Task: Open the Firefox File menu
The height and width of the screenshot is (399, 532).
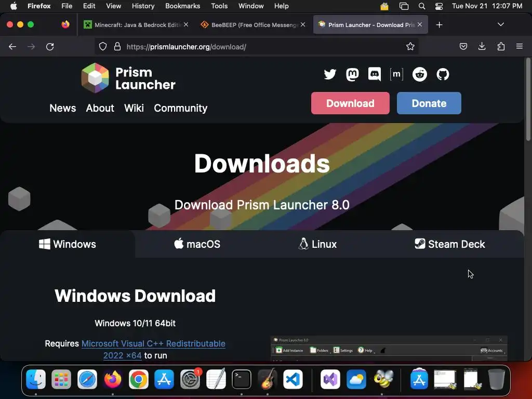Action: 67,6
